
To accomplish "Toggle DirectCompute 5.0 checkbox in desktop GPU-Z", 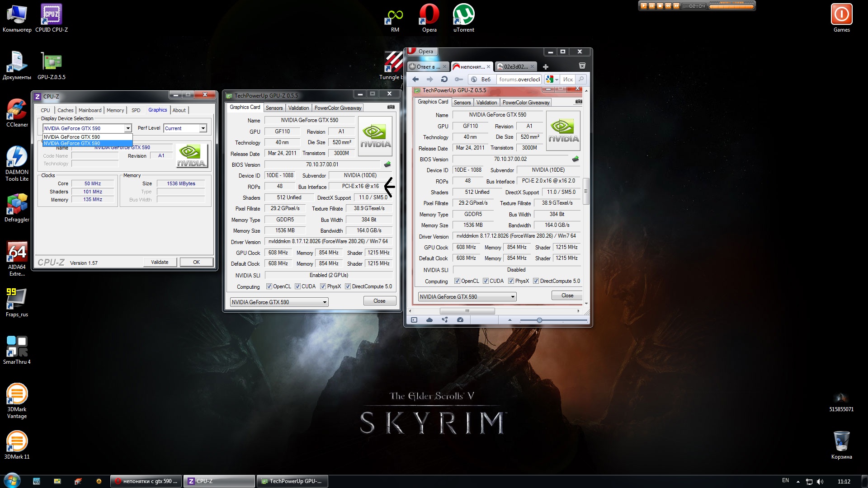I will [348, 286].
